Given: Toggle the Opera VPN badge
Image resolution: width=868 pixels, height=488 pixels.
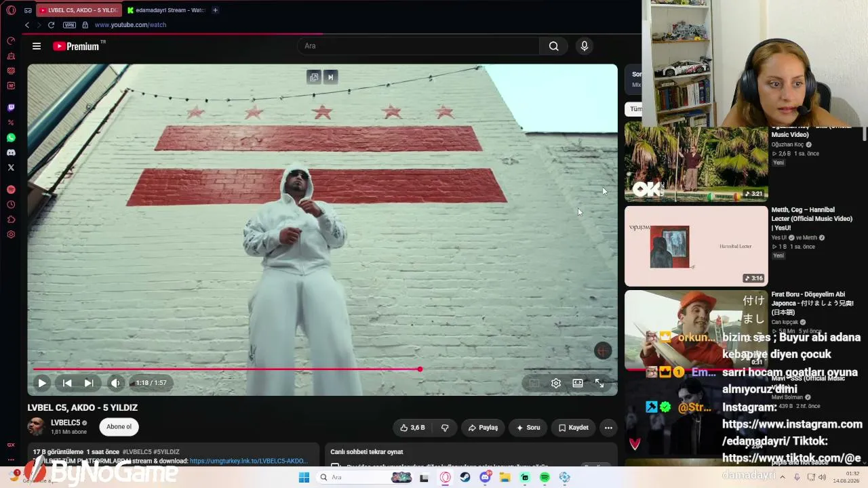Looking at the screenshot, I should pos(69,25).
